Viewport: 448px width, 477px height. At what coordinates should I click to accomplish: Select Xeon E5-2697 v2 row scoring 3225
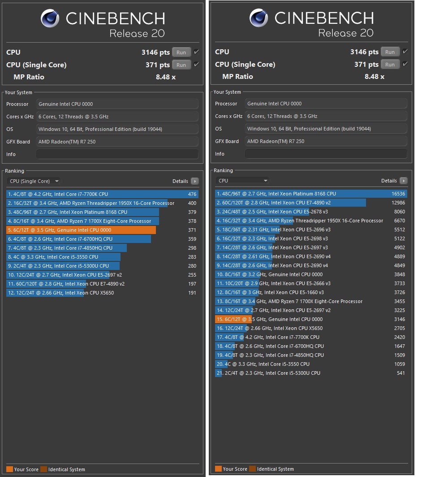pos(311,310)
